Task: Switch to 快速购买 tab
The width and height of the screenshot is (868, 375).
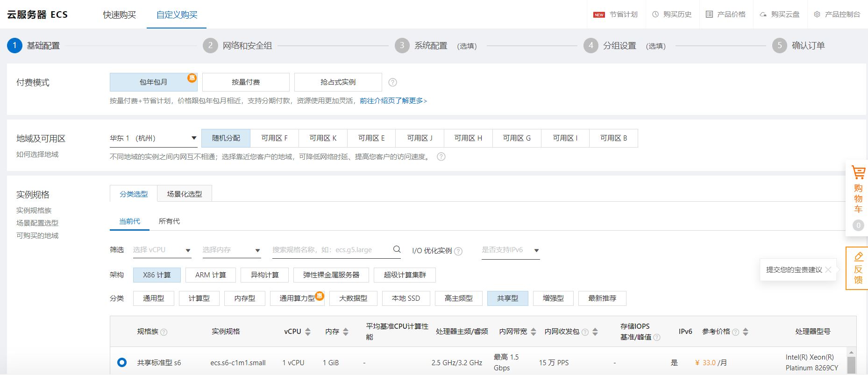Action: tap(120, 15)
